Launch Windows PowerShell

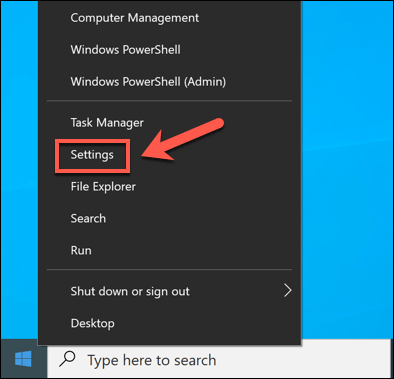point(169,50)
